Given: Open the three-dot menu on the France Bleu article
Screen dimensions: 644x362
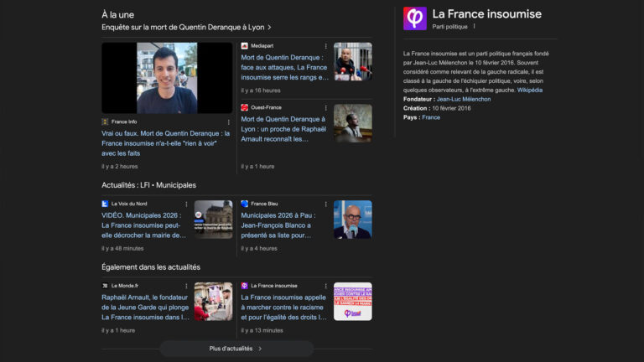Looking at the screenshot, I should (x=326, y=204).
